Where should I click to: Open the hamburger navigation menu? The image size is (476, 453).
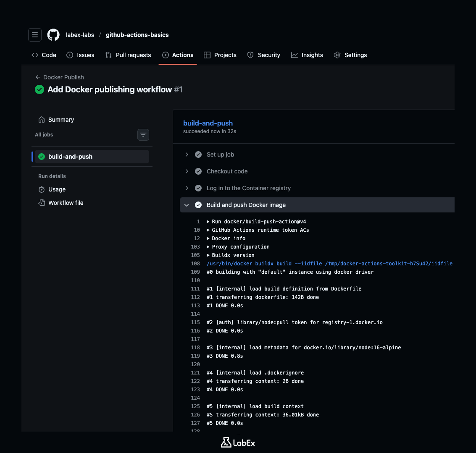(34, 35)
